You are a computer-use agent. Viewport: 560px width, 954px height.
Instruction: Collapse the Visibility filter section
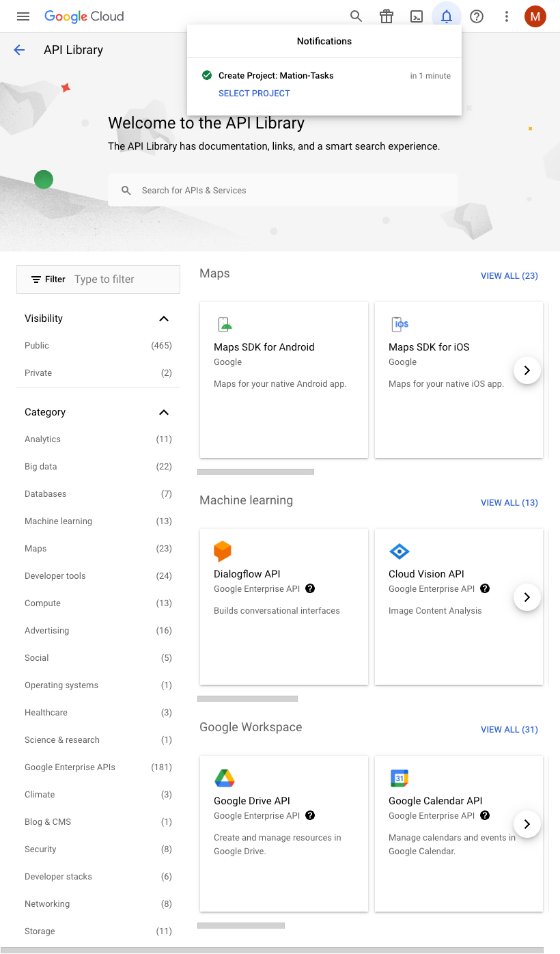tap(164, 318)
